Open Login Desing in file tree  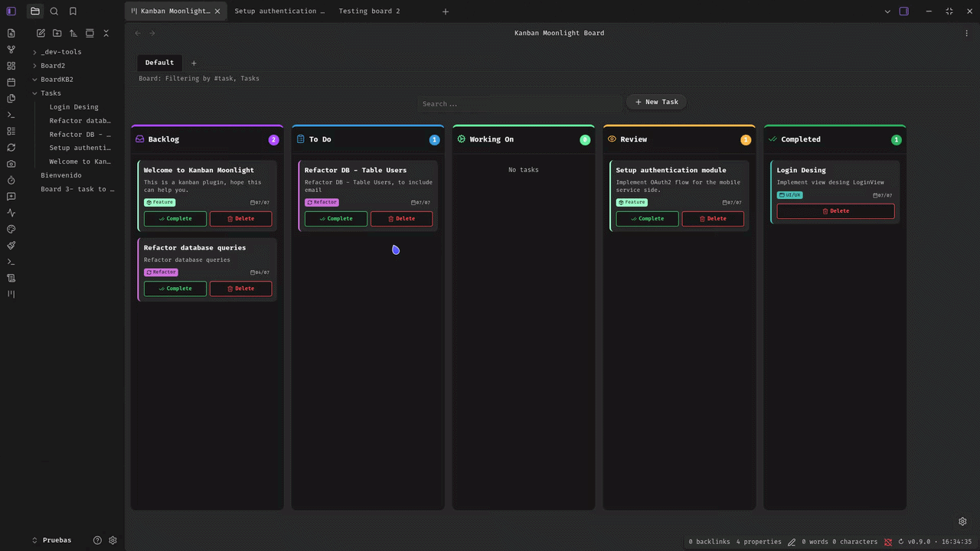click(x=73, y=107)
